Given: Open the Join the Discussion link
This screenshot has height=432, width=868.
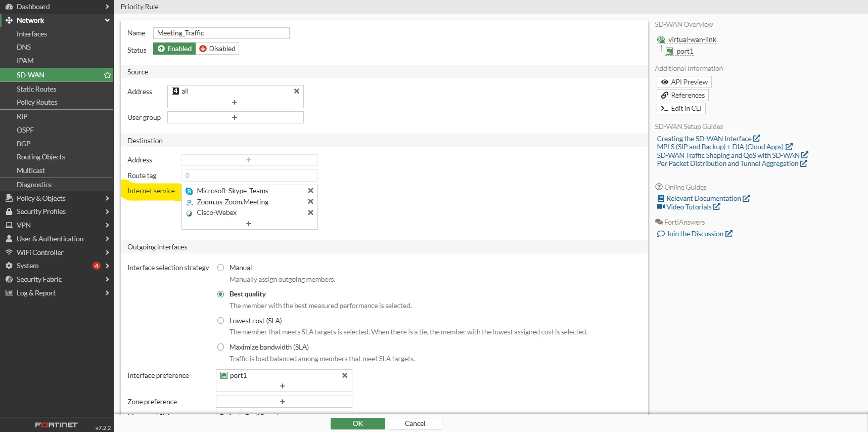Looking at the screenshot, I should pos(695,234).
